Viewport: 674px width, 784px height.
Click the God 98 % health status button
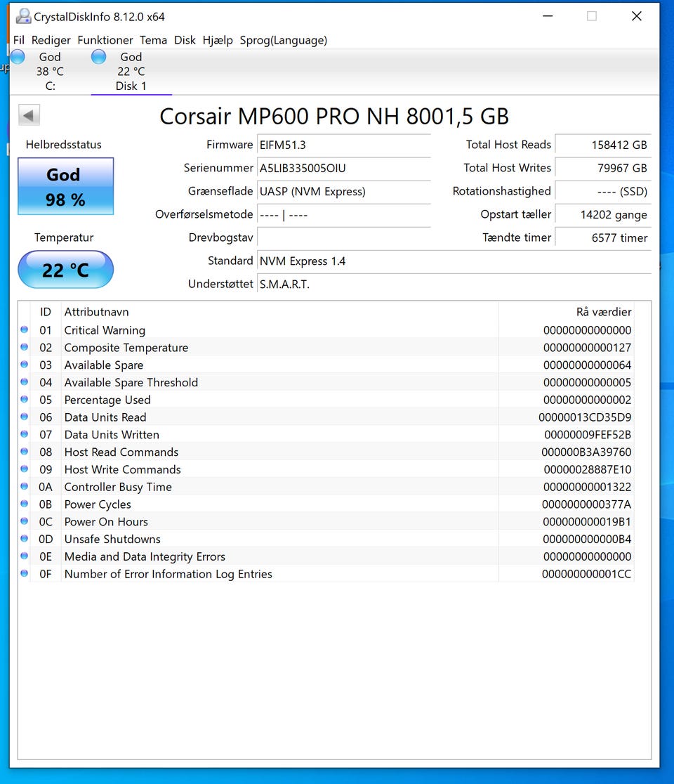coord(65,186)
